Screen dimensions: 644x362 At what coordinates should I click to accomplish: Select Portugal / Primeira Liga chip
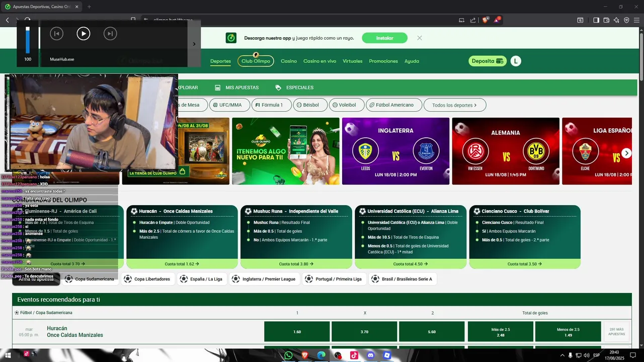pyautogui.click(x=334, y=279)
